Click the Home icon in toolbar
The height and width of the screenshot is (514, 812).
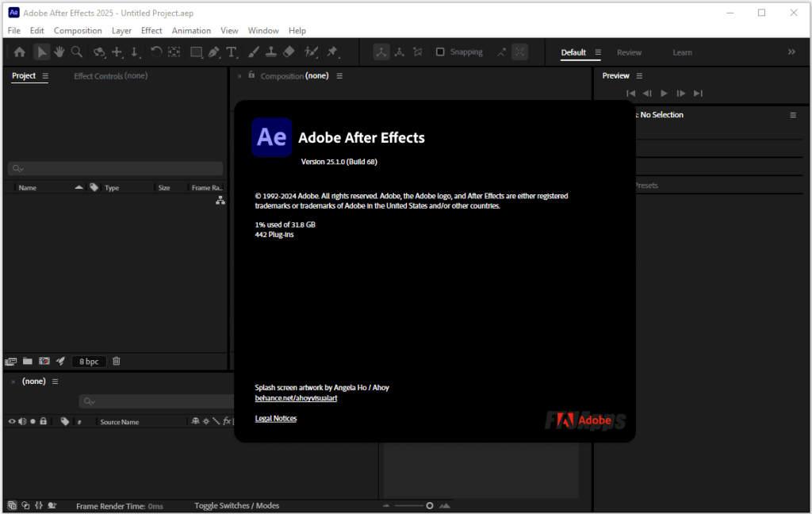pyautogui.click(x=20, y=52)
